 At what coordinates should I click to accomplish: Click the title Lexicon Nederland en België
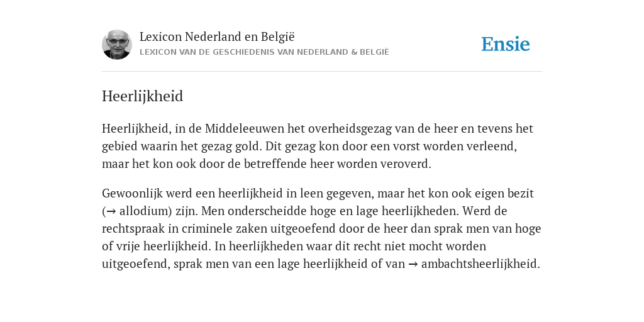217,37
